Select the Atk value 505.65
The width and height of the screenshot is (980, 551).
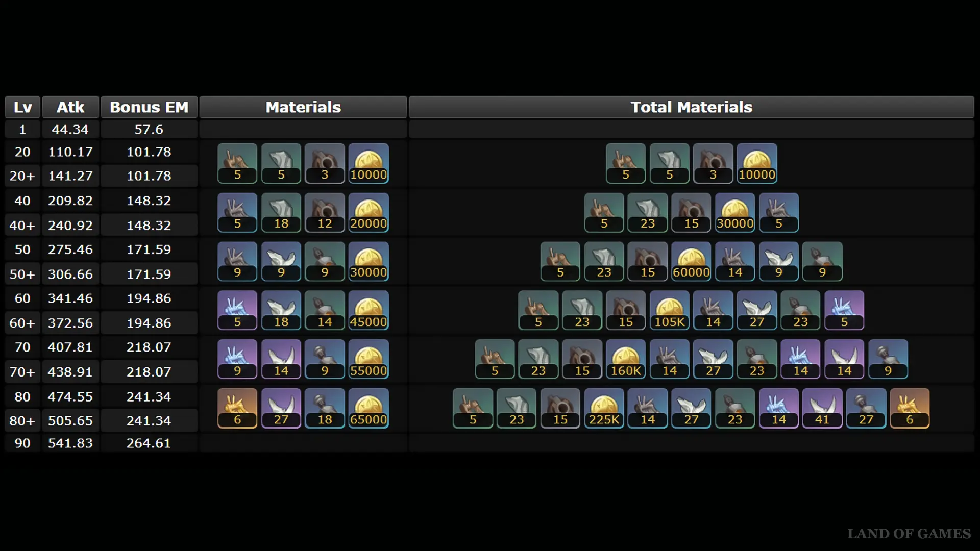(x=70, y=421)
